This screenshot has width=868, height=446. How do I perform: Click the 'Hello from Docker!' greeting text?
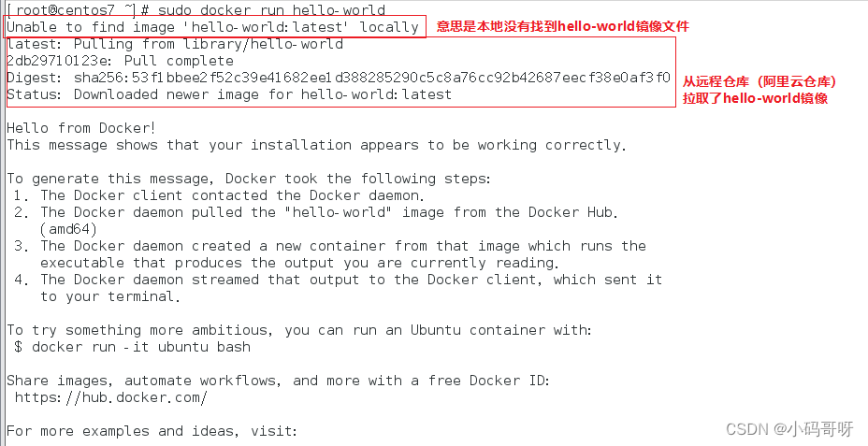(x=81, y=128)
